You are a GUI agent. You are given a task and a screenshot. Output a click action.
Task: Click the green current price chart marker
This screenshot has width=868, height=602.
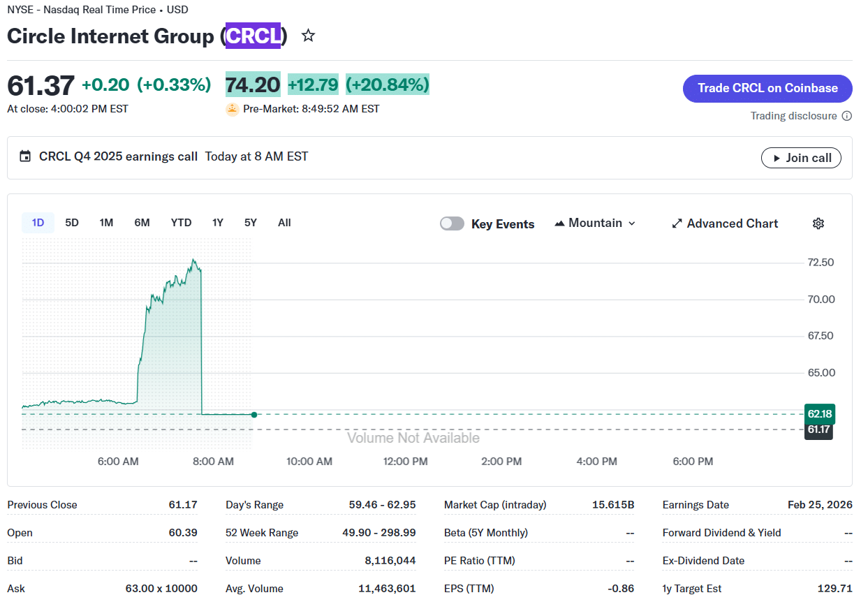[253, 415]
